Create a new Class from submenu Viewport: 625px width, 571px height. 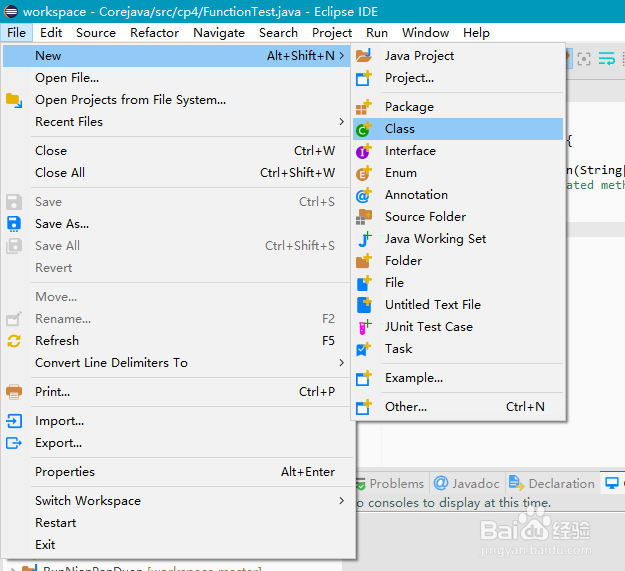pyautogui.click(x=458, y=129)
